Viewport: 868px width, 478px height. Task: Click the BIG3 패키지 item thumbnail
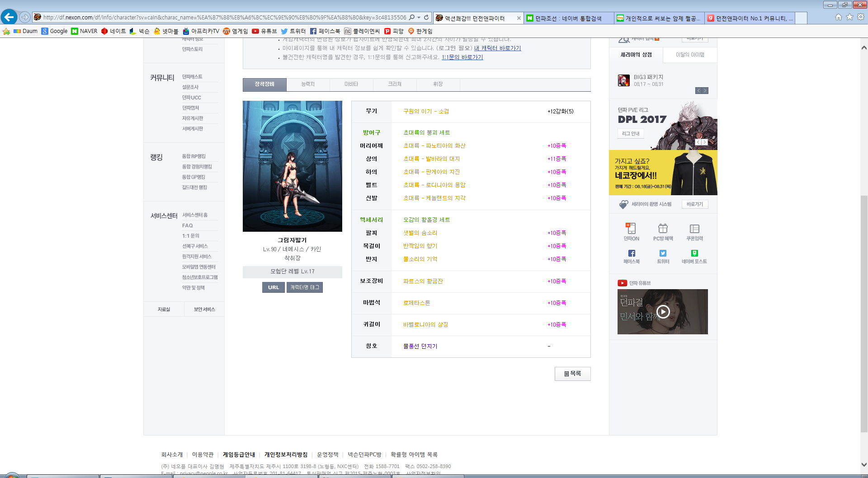[x=624, y=80]
